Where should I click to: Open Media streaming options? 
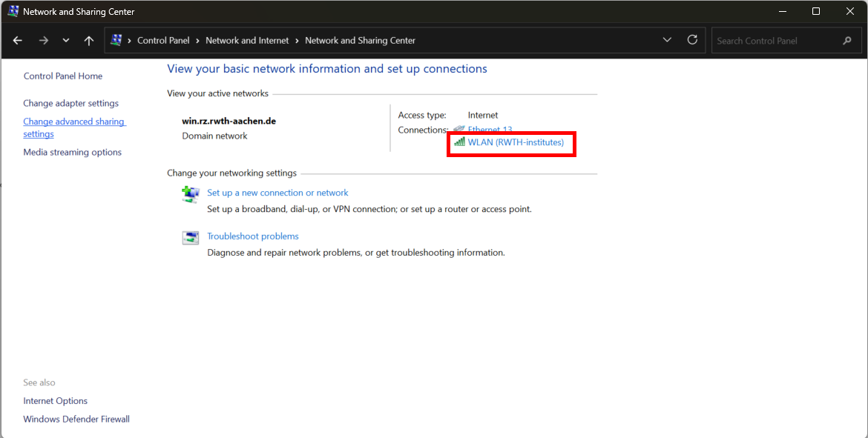pyautogui.click(x=72, y=152)
